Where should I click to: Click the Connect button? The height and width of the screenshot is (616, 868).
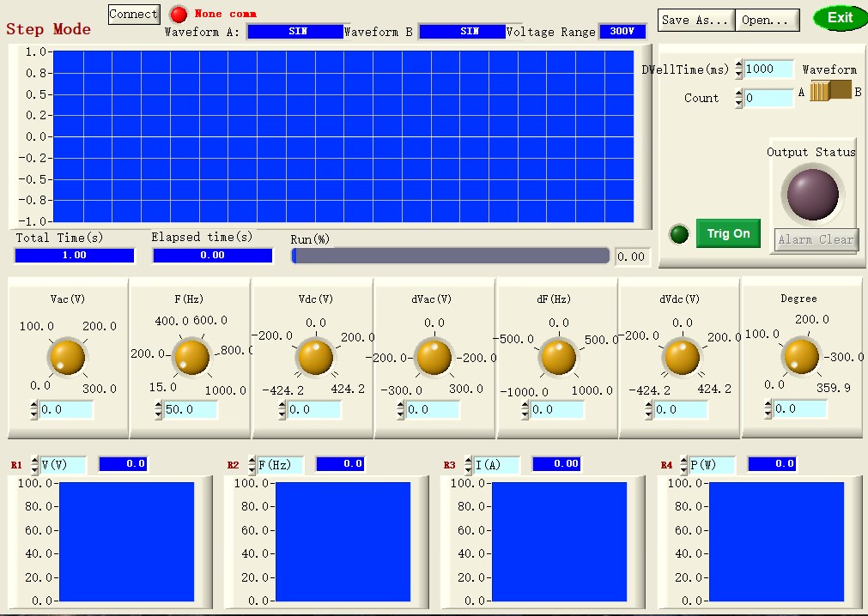[133, 14]
